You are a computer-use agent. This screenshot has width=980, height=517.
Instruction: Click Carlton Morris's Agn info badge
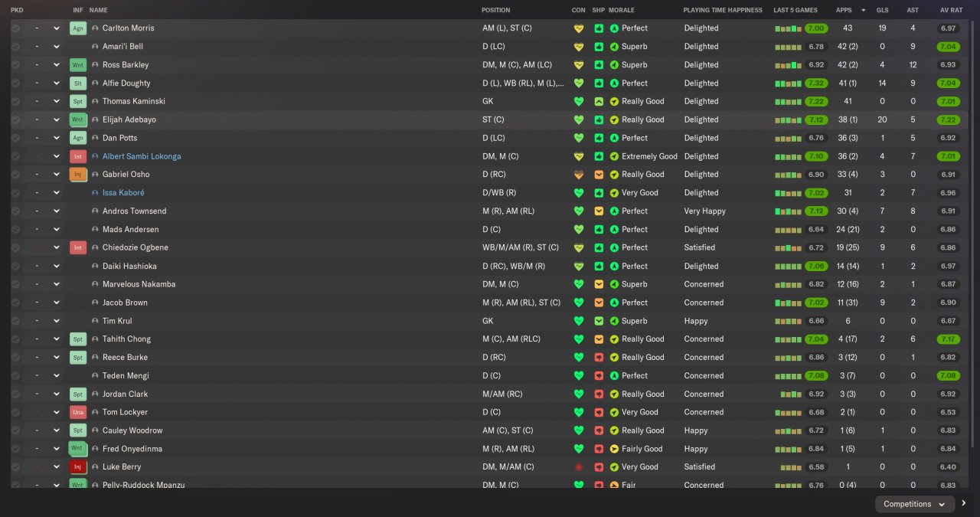77,28
